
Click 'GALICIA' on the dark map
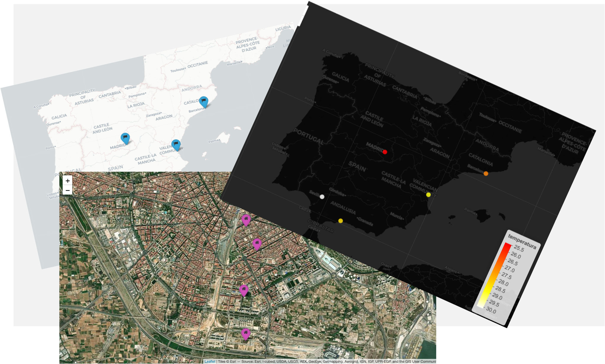click(x=340, y=77)
